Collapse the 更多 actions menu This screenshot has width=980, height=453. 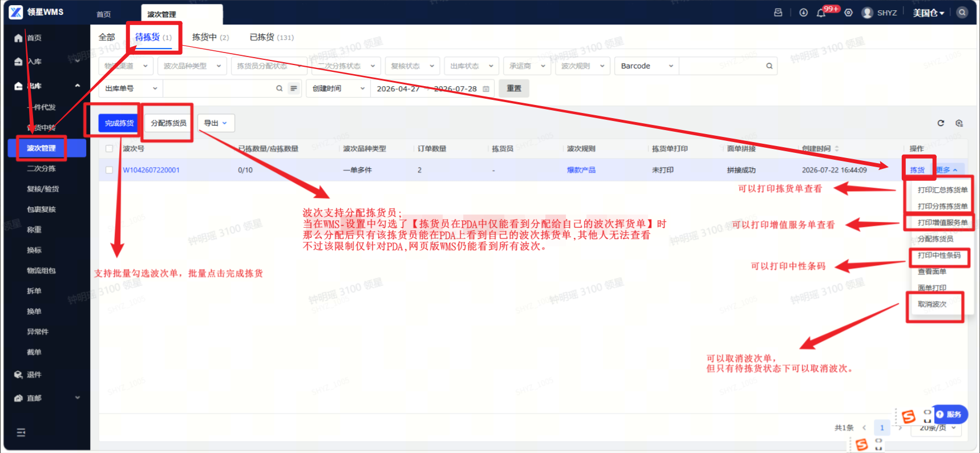946,170
